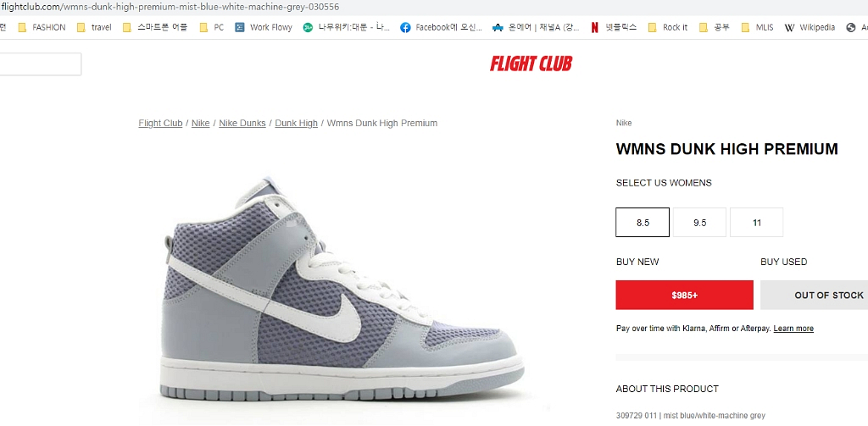Select US womens size 9.5
This screenshot has height=426, width=868.
click(x=699, y=223)
